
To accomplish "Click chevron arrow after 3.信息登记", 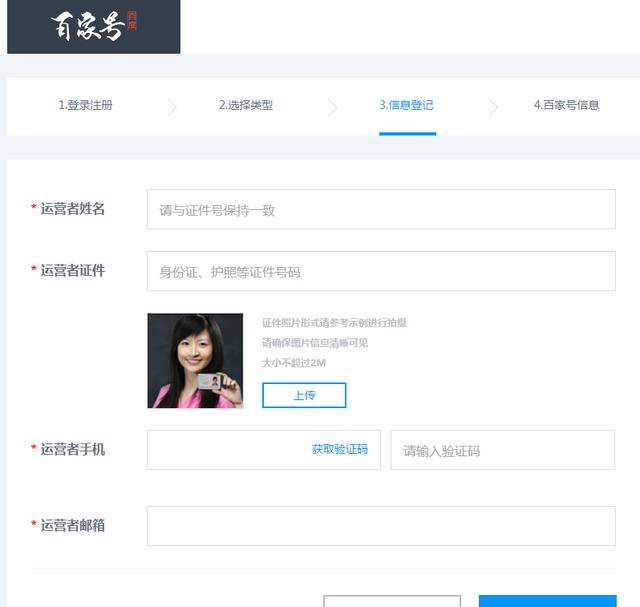I will (493, 107).
